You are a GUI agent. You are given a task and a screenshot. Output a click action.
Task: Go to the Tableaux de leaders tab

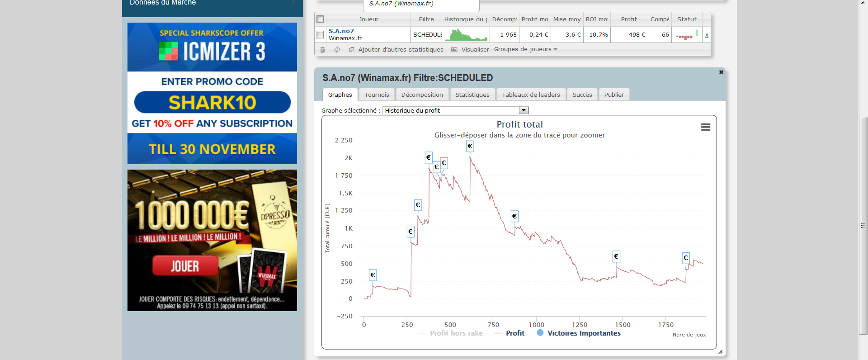point(531,95)
